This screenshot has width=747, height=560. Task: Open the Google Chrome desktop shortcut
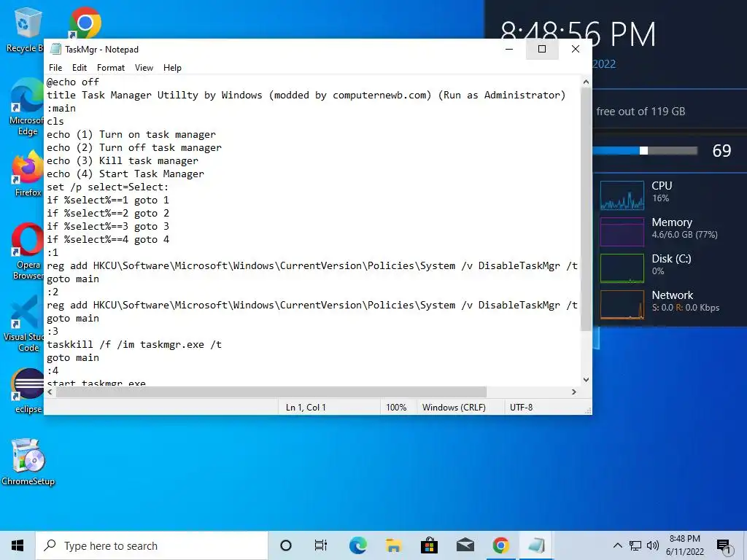coord(85,23)
